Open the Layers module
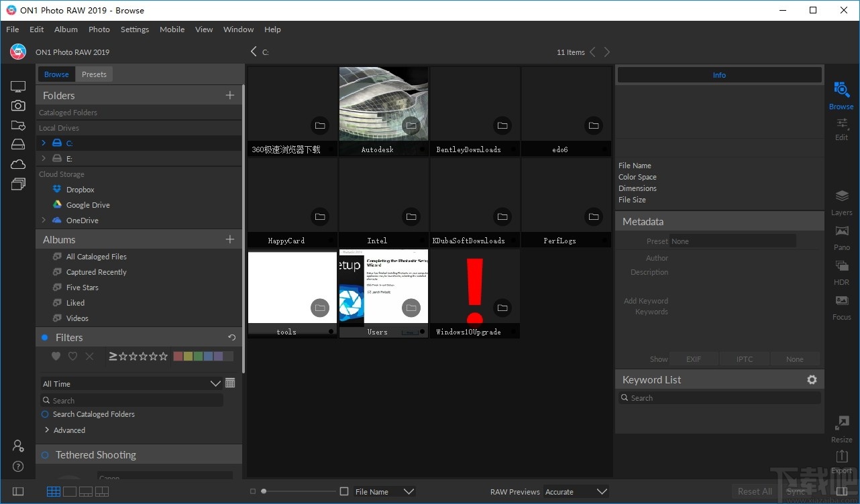The height and width of the screenshot is (504, 860). 841,203
